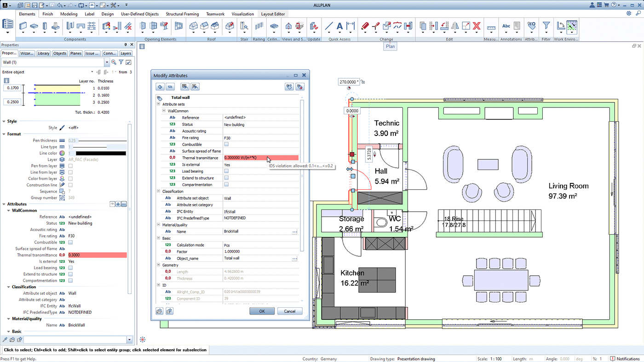Click the Mirror tool in Edit group
The width and height of the screenshot is (644, 362).
click(x=455, y=26)
